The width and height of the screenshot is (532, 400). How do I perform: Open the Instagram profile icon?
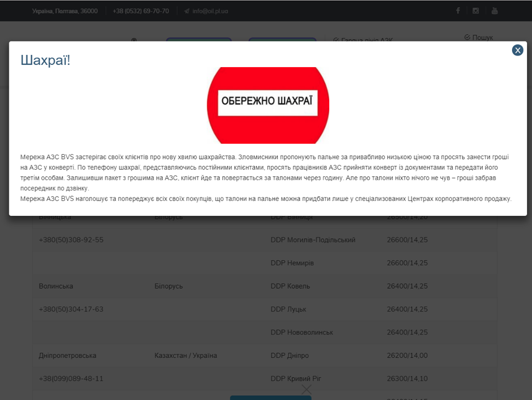pyautogui.click(x=475, y=11)
